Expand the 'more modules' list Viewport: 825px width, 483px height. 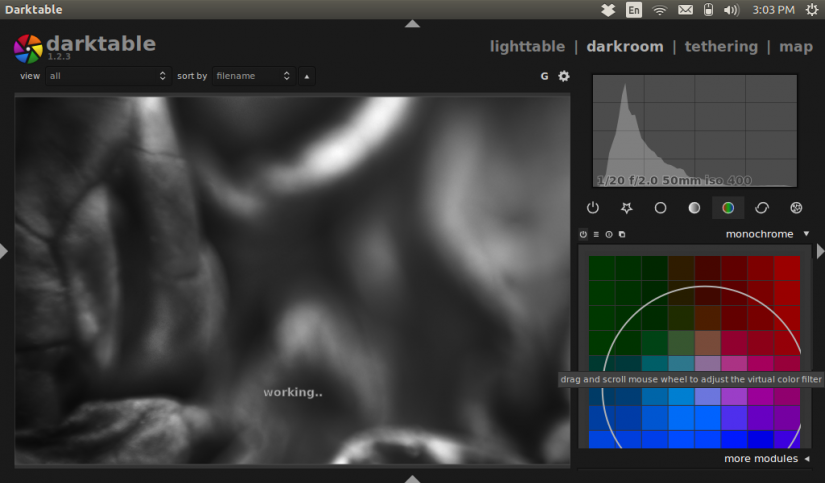[x=766, y=459]
